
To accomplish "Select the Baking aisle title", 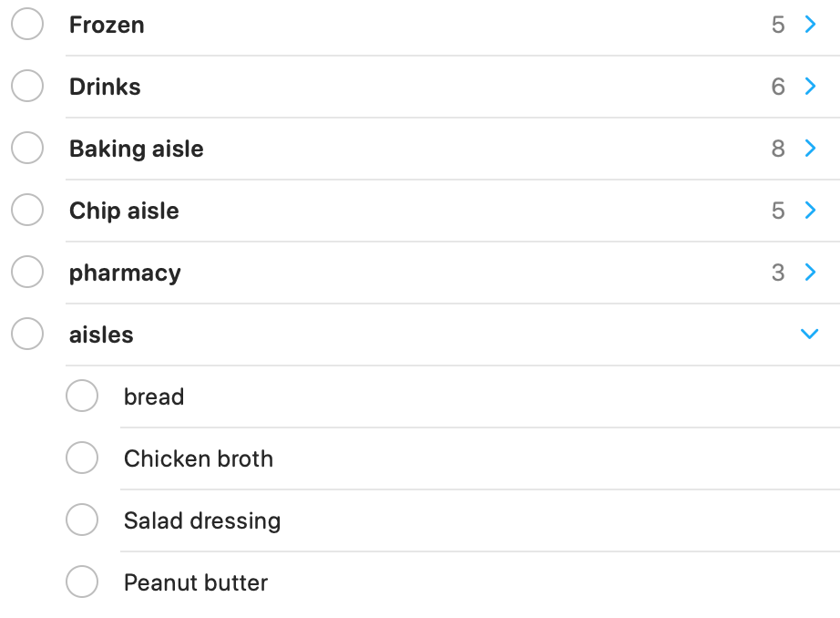I will pyautogui.click(x=137, y=149).
